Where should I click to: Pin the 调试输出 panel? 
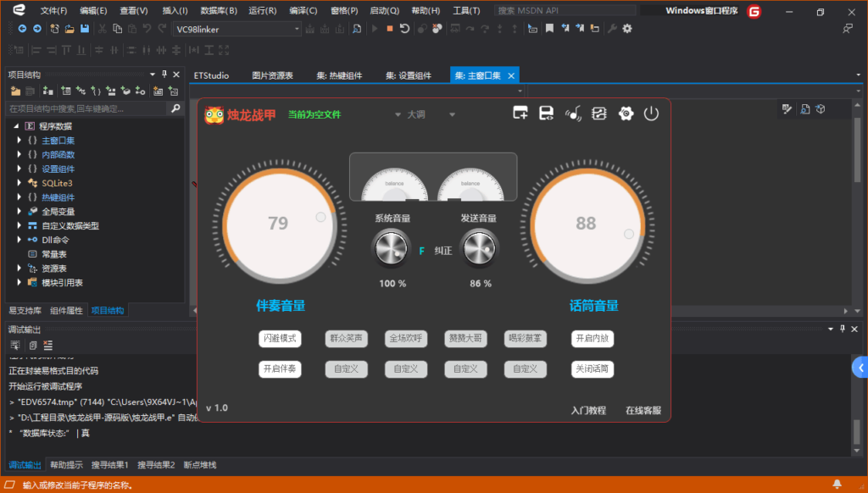[843, 329]
